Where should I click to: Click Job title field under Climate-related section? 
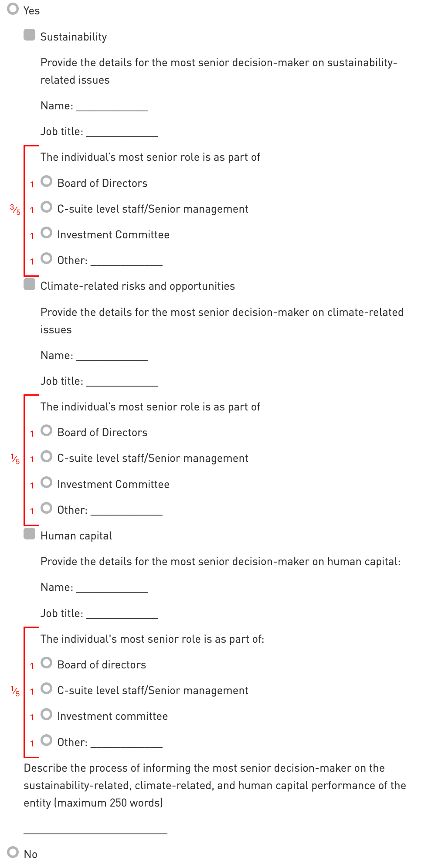[x=122, y=381]
